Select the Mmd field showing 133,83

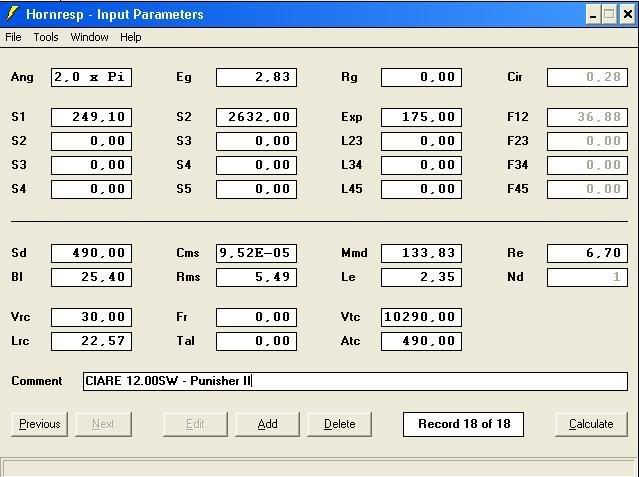(x=421, y=253)
